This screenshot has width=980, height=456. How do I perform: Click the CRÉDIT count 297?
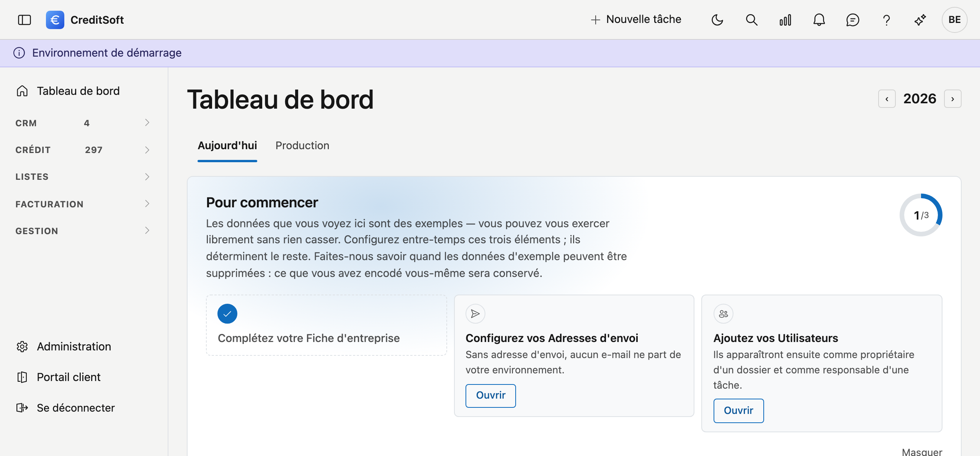pyautogui.click(x=94, y=150)
